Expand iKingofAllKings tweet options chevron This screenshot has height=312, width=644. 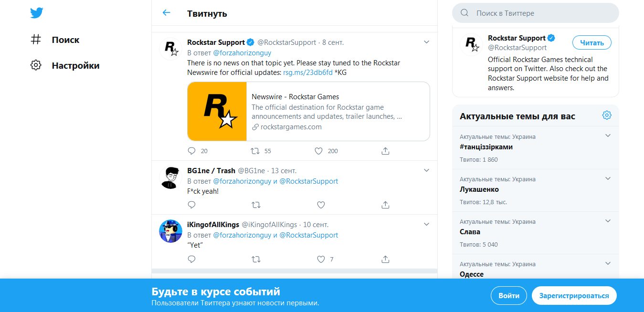click(427, 224)
